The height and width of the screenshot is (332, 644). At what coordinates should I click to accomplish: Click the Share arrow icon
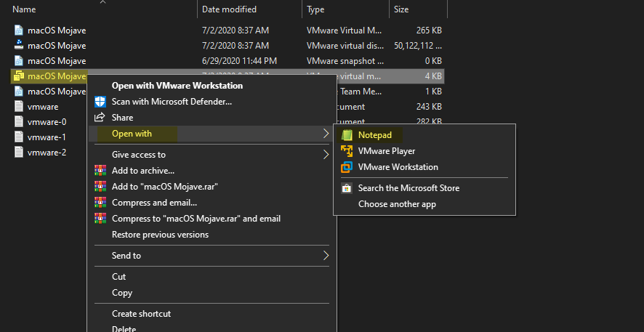click(x=100, y=118)
